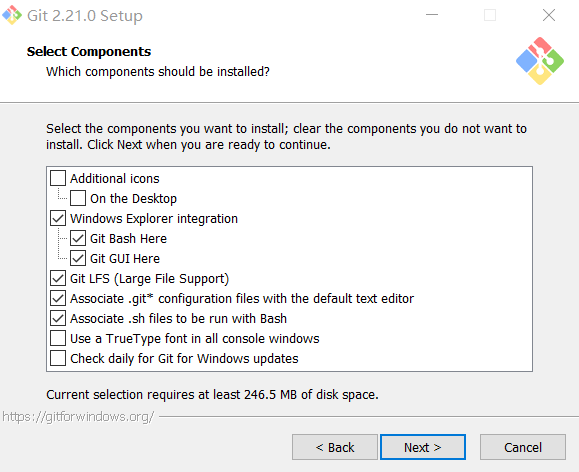Enable TrueType font in console windows
Viewport: 579px width, 472px height.
coord(58,338)
